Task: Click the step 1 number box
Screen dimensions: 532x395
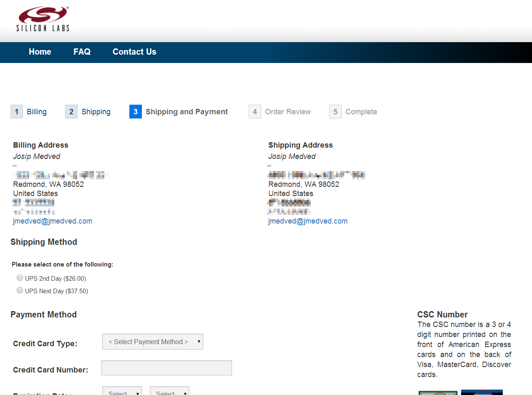Action: pos(17,112)
